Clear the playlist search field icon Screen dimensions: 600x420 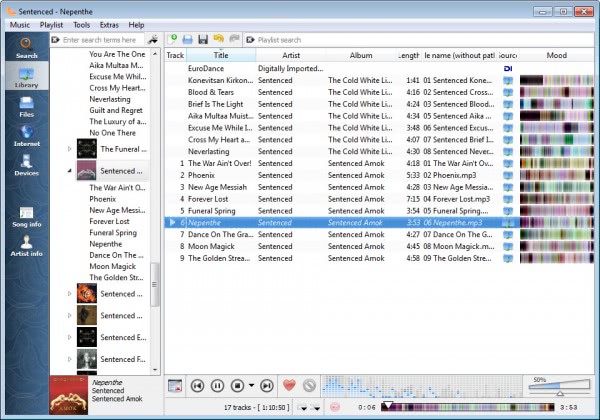[x=250, y=40]
